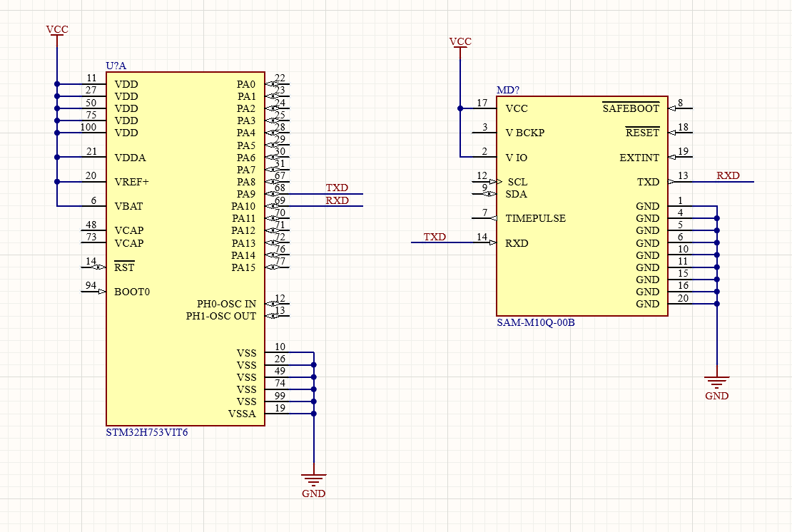The image size is (792, 532).
Task: Select the junction on the SAM-M10Q VCC pin 17 wire
Action: [x=460, y=108]
